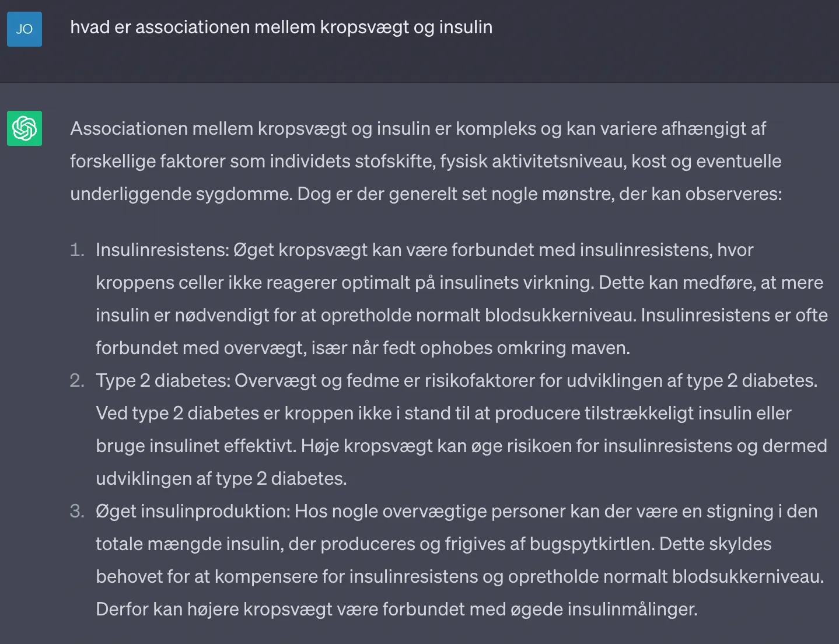839x644 pixels.
Task: Click the line starting 'Ved type 2 diabetes er kroppen'
Action: tap(443, 413)
